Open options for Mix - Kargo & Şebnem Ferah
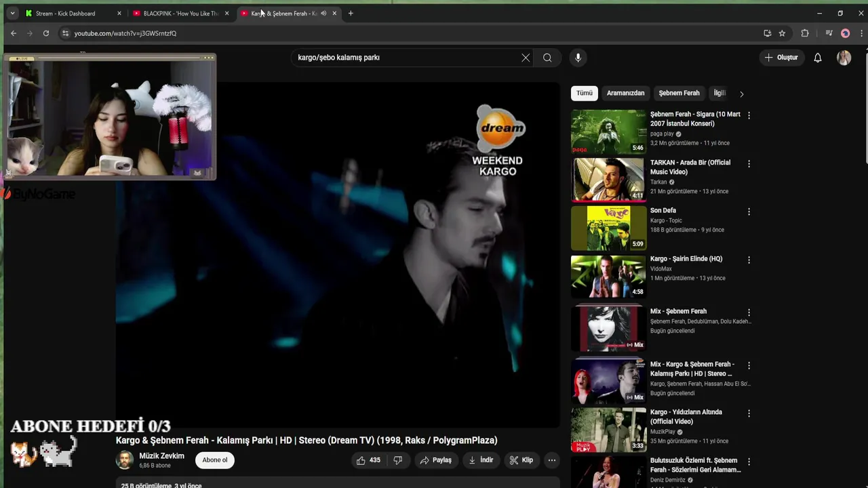The width and height of the screenshot is (868, 488). [x=749, y=365]
